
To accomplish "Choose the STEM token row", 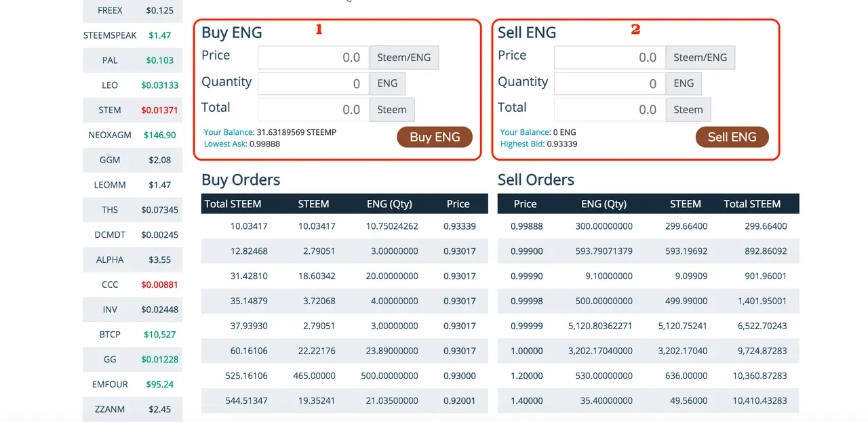I will point(132,110).
